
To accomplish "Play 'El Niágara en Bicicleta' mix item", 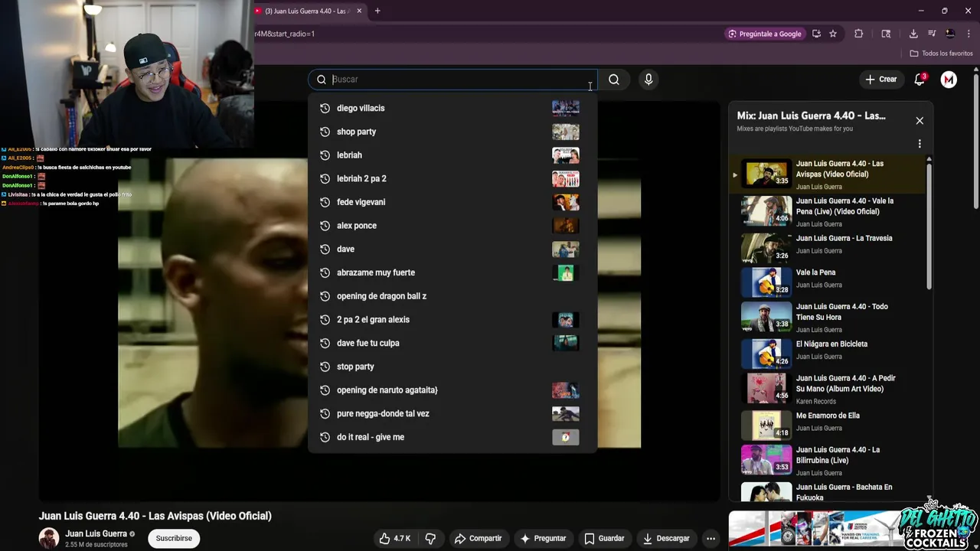I will point(827,354).
